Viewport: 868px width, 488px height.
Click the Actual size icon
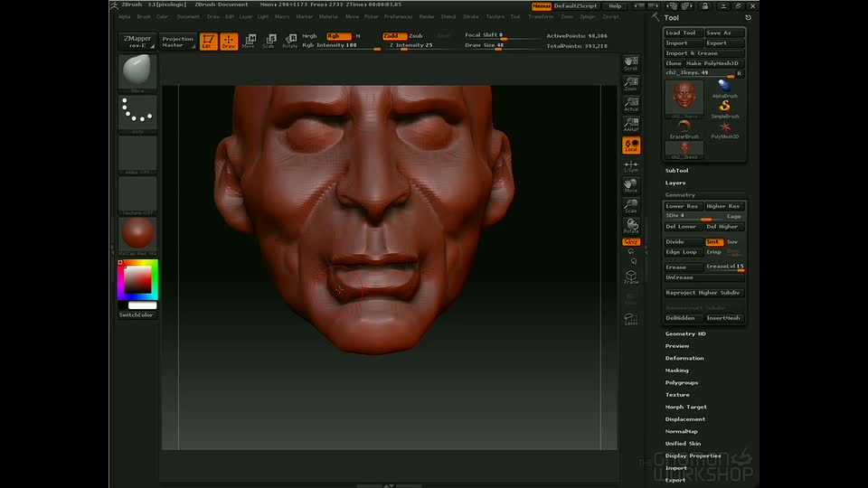click(631, 104)
